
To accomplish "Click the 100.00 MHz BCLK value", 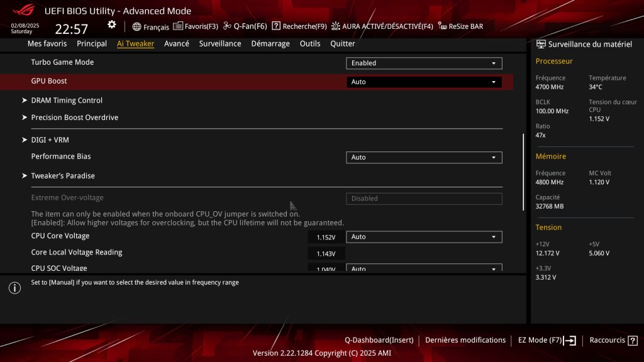I will click(x=552, y=111).
